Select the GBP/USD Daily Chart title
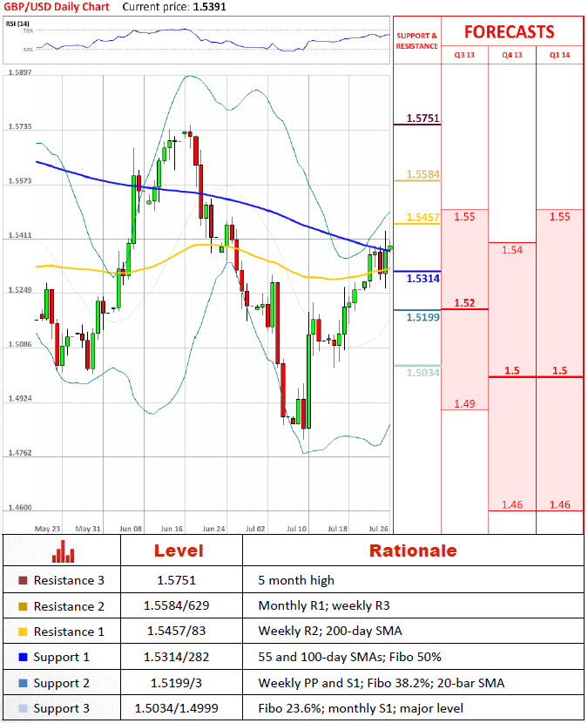The height and width of the screenshot is (723, 588). point(57,7)
